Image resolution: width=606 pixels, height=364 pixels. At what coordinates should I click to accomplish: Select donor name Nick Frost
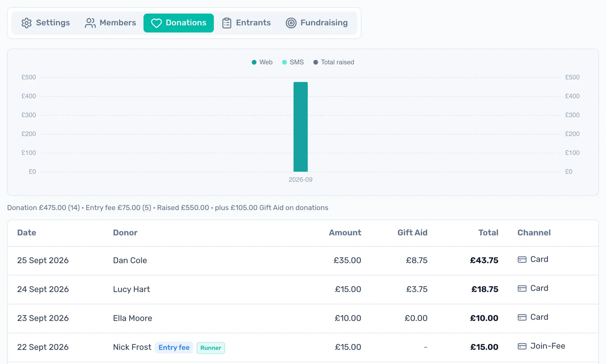pos(132,347)
